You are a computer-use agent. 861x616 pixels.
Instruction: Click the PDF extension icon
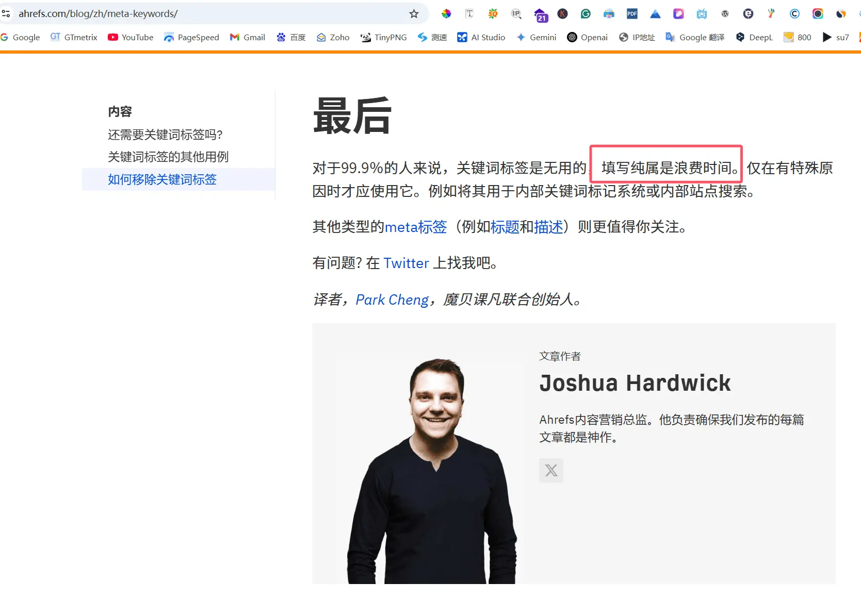coord(631,14)
